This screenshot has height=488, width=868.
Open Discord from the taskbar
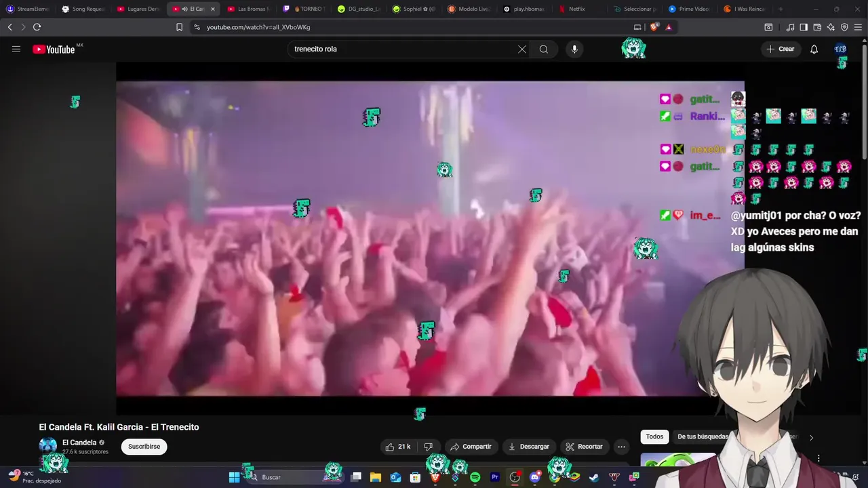535,477
